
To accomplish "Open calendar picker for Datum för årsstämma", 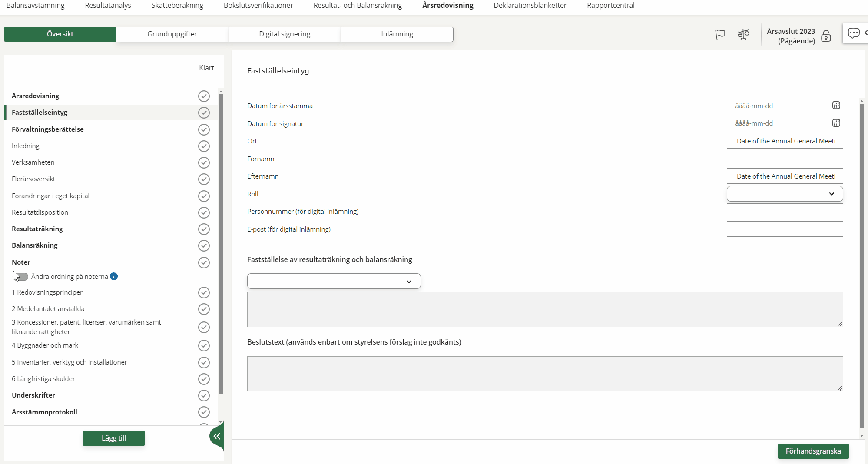I will [x=836, y=106].
